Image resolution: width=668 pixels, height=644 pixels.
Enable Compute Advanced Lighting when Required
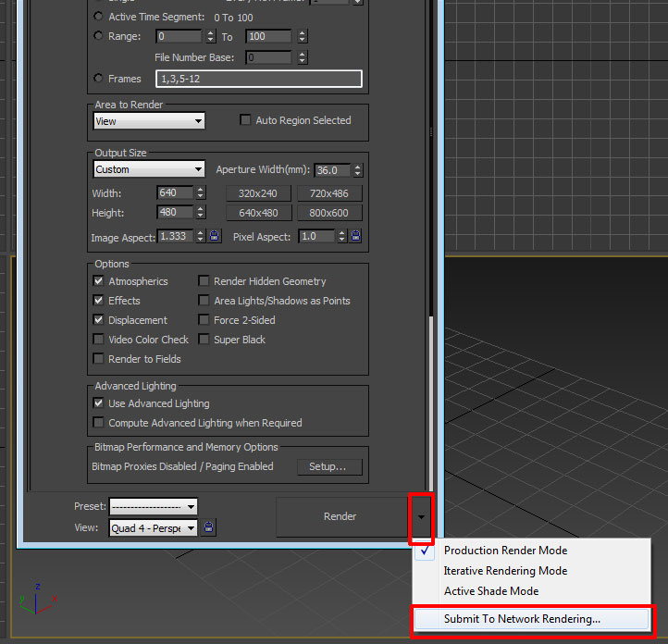click(98, 423)
